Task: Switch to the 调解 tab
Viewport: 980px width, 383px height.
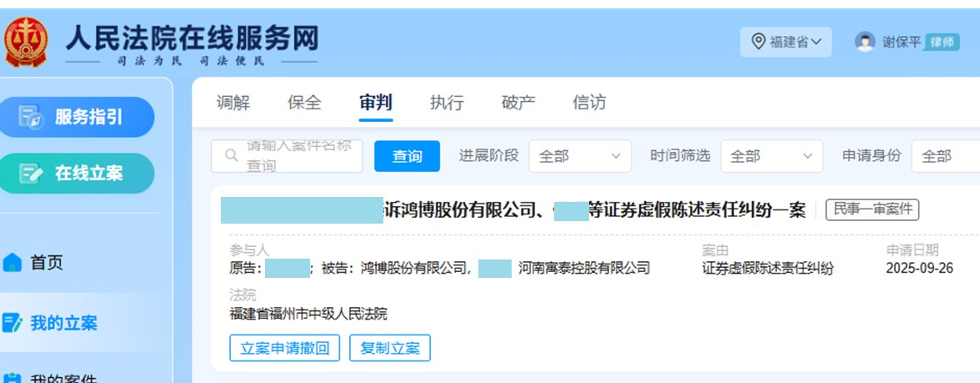Action: tap(233, 103)
